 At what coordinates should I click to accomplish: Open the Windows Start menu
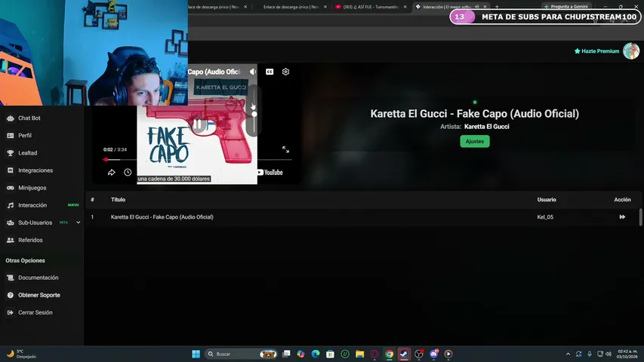pos(196,354)
